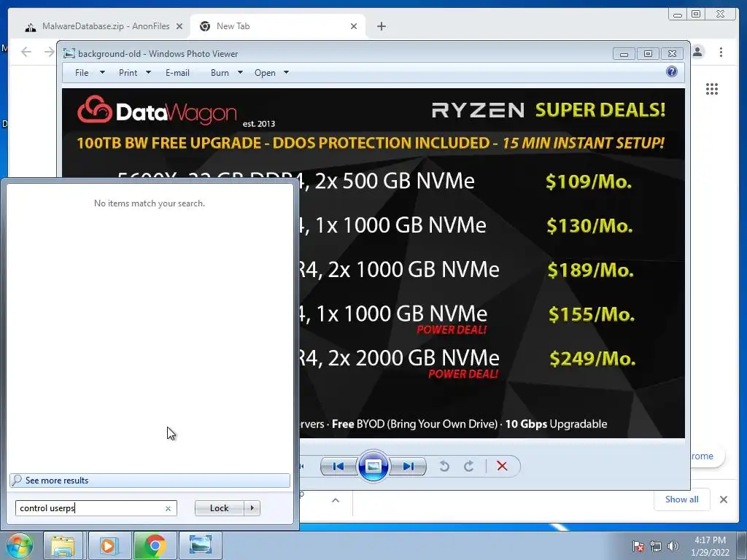Image resolution: width=747 pixels, height=560 pixels.
Task: Open the Photo Viewer help icon
Action: coord(671,72)
